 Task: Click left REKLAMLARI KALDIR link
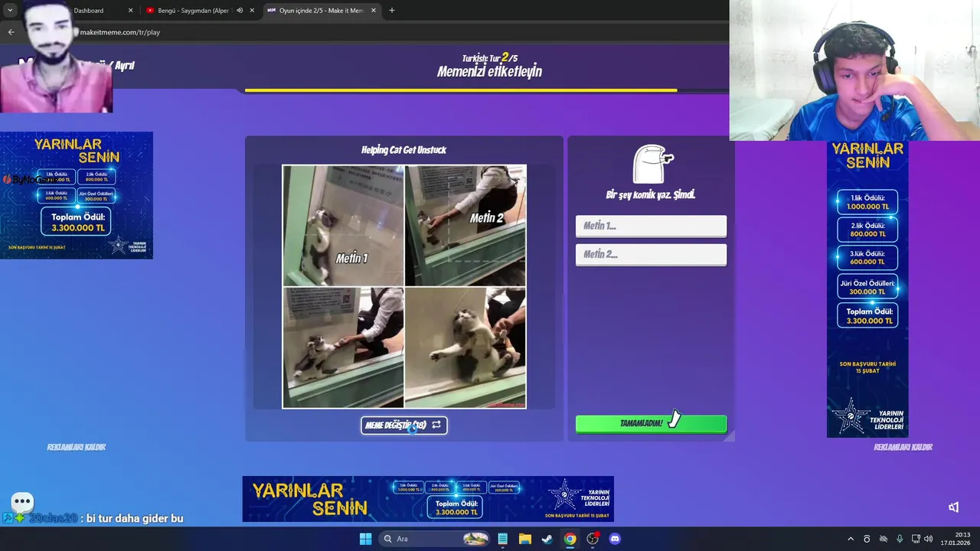(x=77, y=447)
